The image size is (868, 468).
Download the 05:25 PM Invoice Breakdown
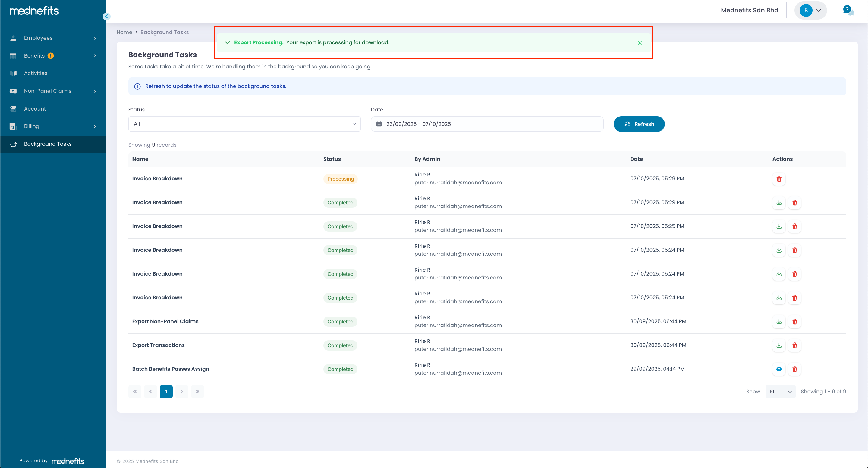[x=779, y=226]
